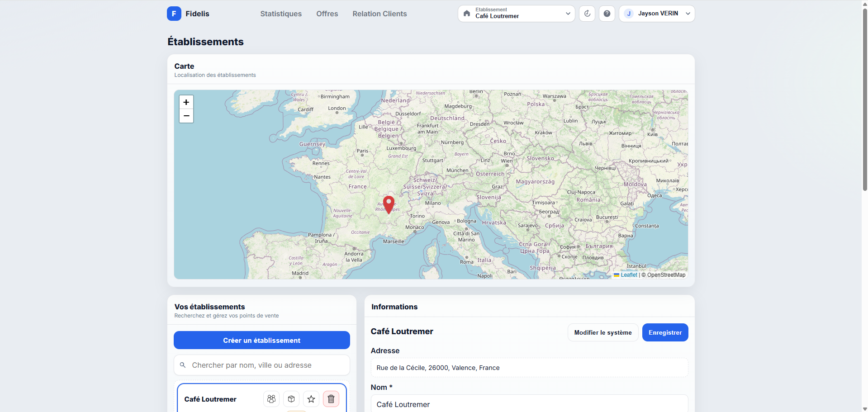Open the help question mark icon
868x412 pixels.
(x=607, y=14)
